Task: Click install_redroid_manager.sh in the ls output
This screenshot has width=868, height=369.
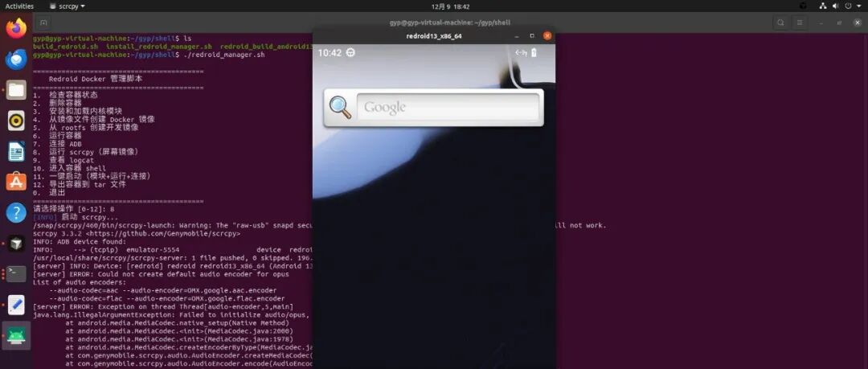Action: point(159,47)
